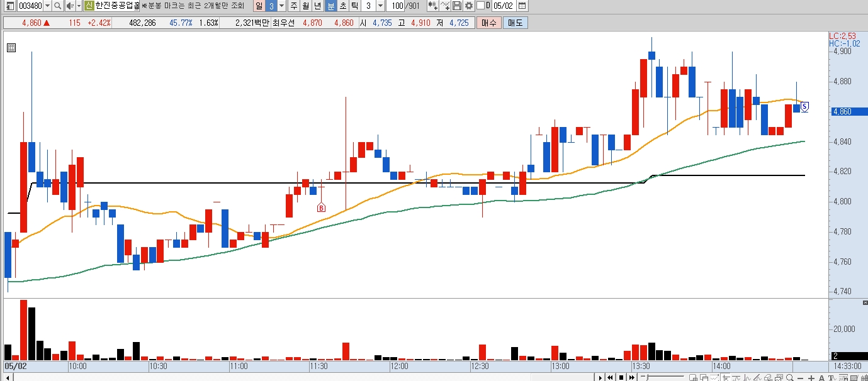The height and width of the screenshot is (381, 868).
Task: Click the +2.42% change rate text
Action: point(99,23)
